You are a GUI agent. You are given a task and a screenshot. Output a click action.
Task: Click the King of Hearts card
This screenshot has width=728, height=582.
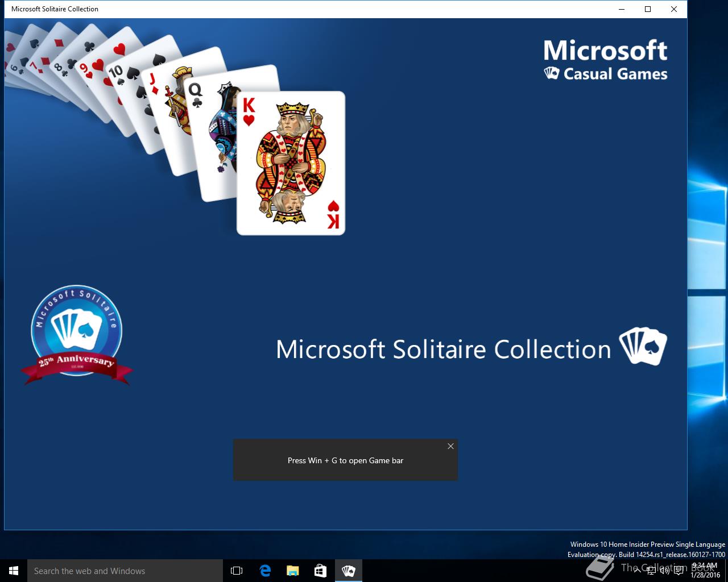click(x=291, y=163)
